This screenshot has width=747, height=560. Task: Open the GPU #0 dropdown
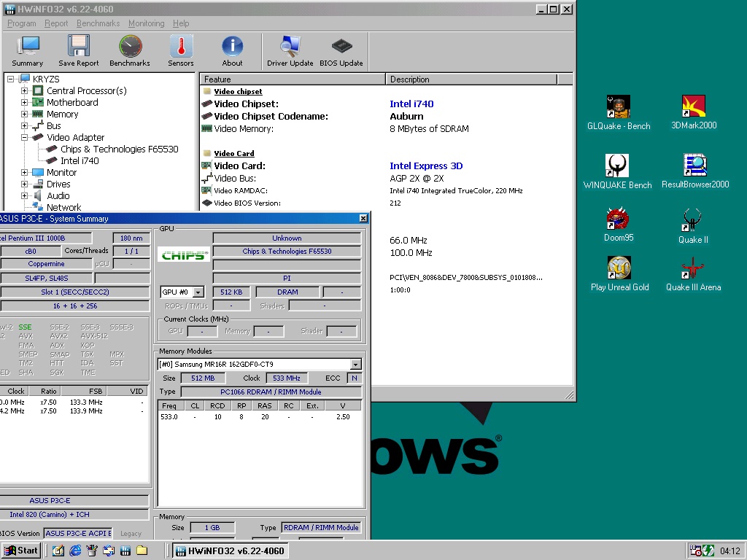coord(198,292)
